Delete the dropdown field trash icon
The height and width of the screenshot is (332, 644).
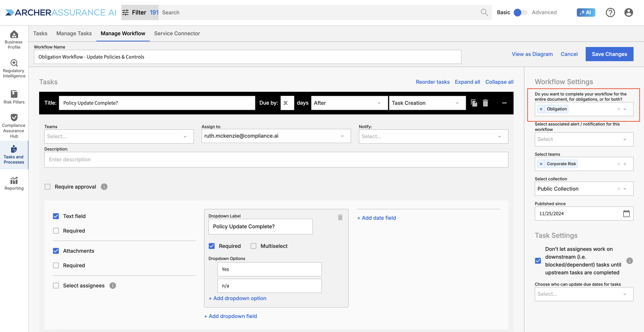(x=340, y=217)
